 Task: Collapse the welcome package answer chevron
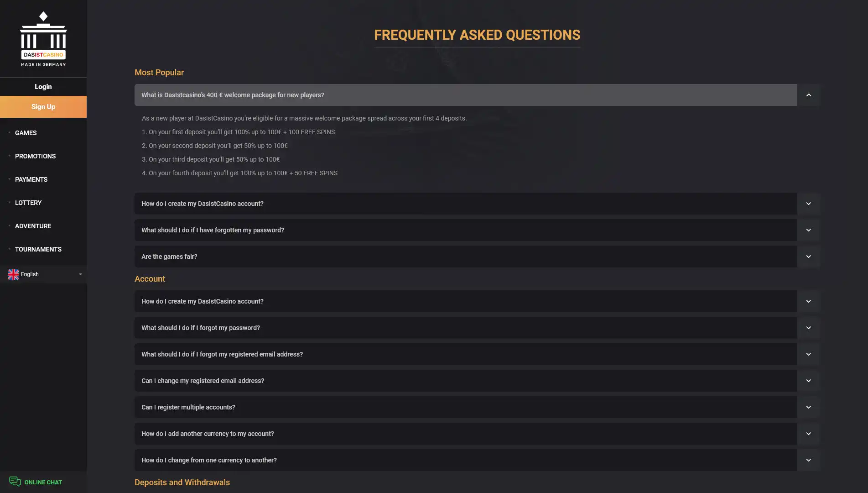point(808,95)
